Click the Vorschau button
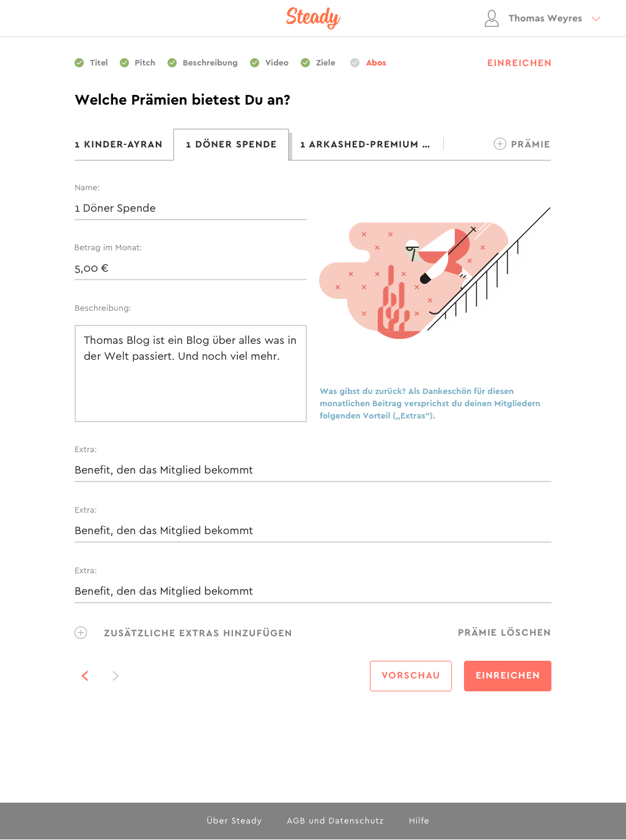This screenshot has width=626, height=840. [x=411, y=676]
